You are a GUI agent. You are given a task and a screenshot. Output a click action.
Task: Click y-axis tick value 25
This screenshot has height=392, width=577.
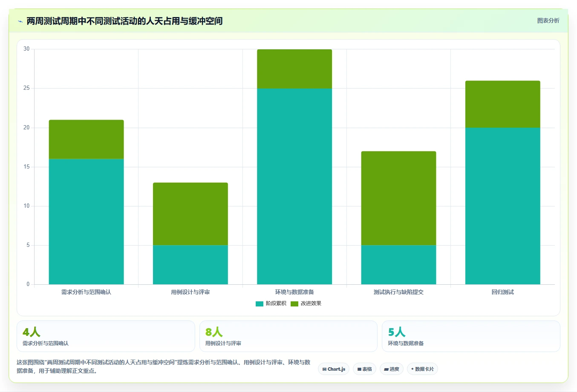[x=27, y=88]
